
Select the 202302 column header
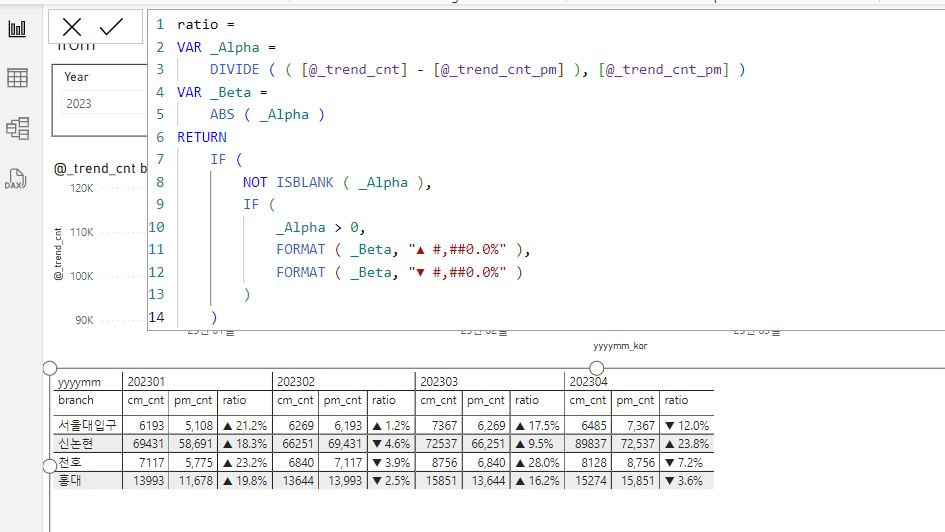pos(295,382)
